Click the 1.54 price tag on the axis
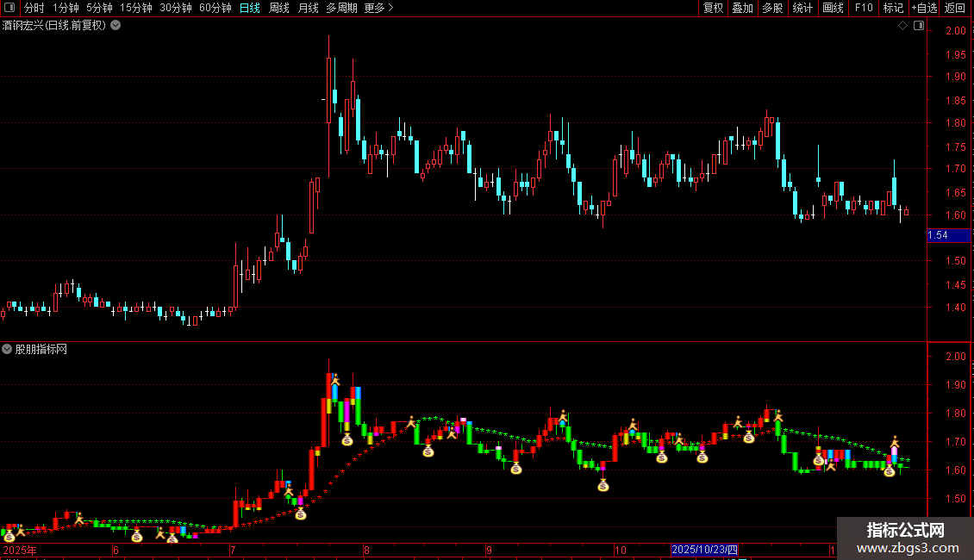The height and width of the screenshot is (560, 974). coord(948,235)
